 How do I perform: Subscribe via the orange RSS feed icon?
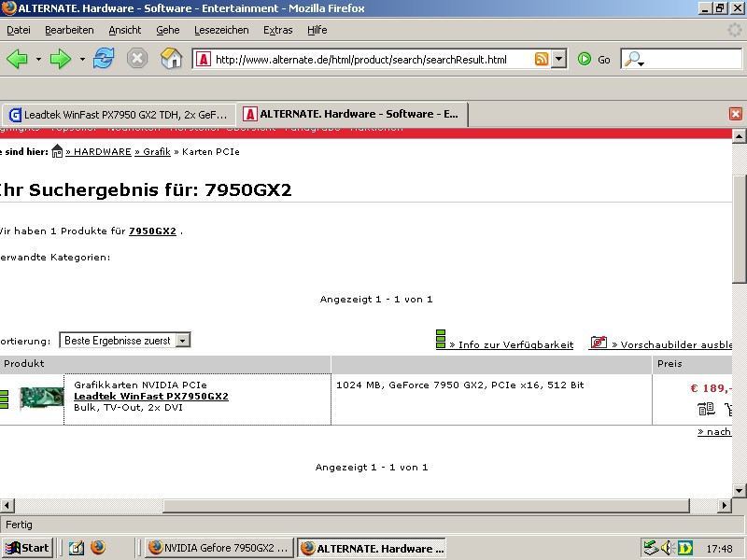pos(542,59)
